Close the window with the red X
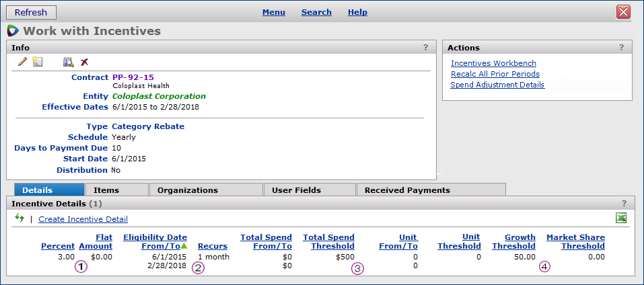 point(623,12)
